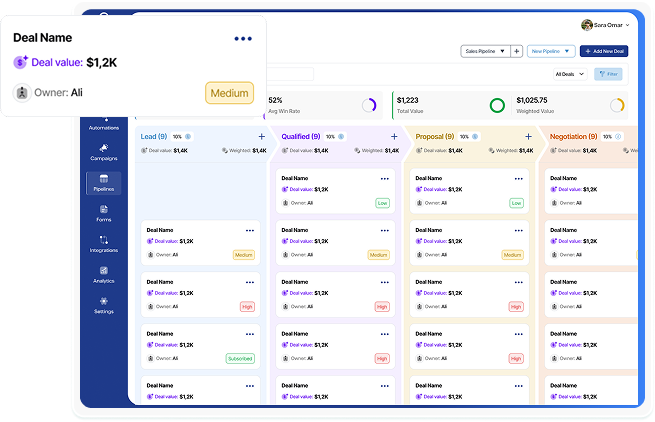Click plus button beside Sales Pipeline dropdown
The width and height of the screenshot is (655, 422).
(516, 51)
